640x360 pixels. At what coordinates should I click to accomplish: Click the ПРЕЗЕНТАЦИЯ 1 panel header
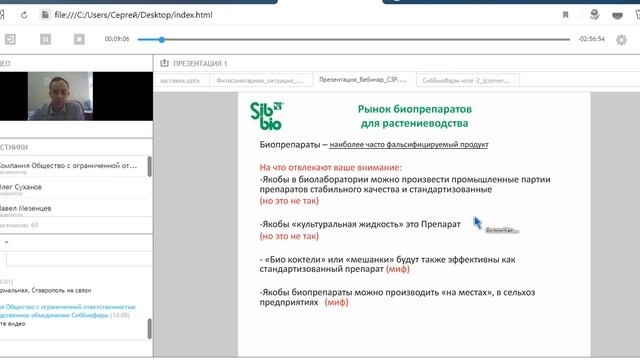(200, 64)
